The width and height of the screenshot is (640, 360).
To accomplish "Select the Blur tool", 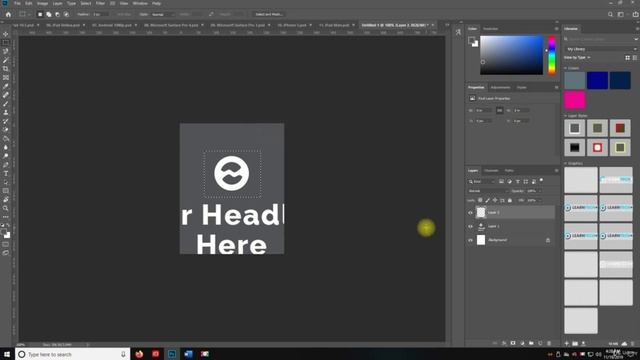I will (6, 147).
